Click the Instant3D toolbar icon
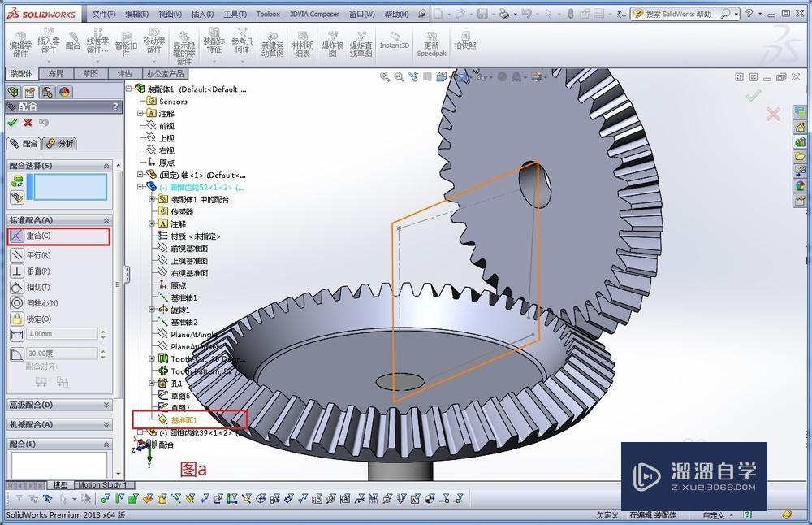The image size is (812, 525). [x=394, y=41]
